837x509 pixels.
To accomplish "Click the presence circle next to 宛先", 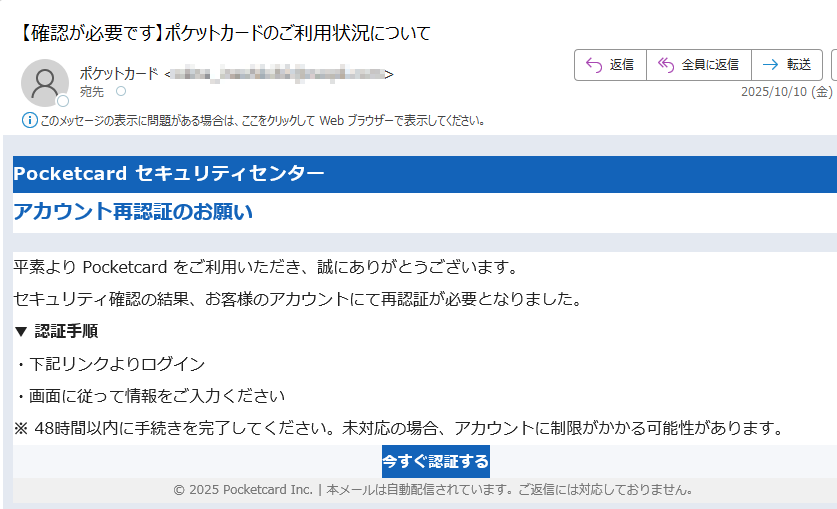I will 121,91.
